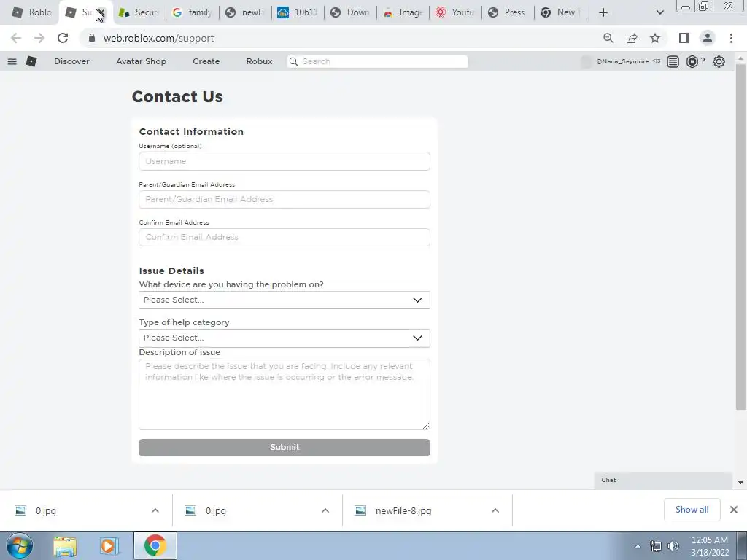
Task: Open the network tray icon
Action: coord(656,546)
